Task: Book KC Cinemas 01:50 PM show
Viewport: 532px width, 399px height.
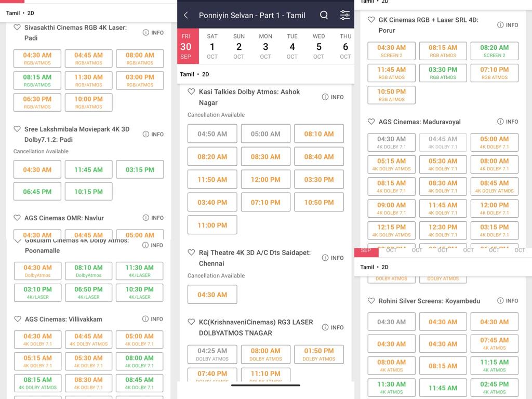Action: 319,354
